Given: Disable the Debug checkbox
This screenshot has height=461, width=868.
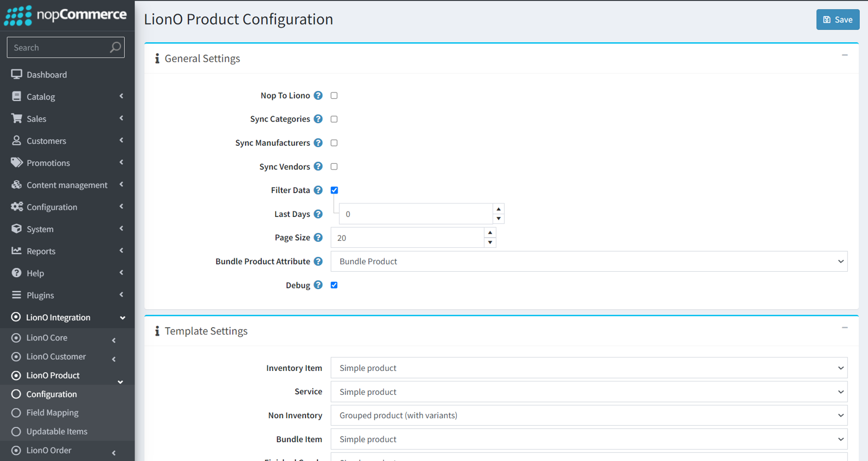Looking at the screenshot, I should click(x=334, y=285).
